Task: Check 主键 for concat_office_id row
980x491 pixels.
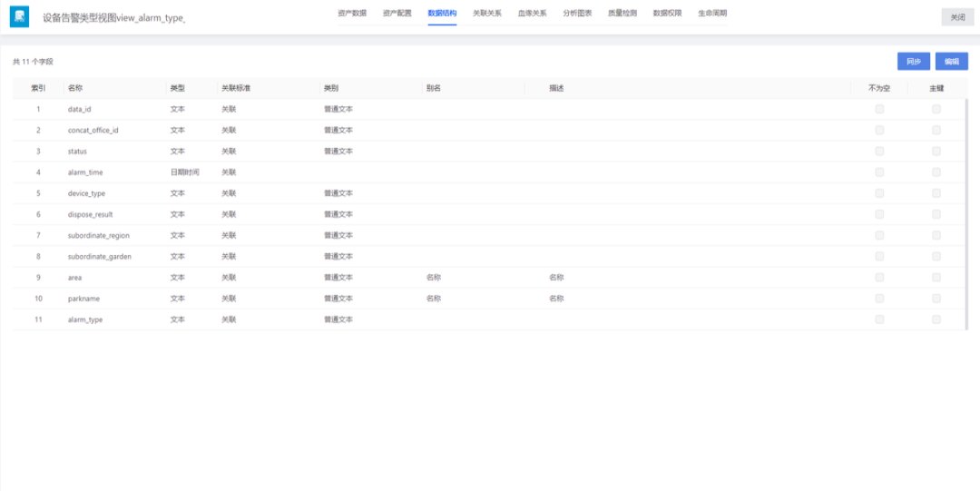Action: point(936,130)
